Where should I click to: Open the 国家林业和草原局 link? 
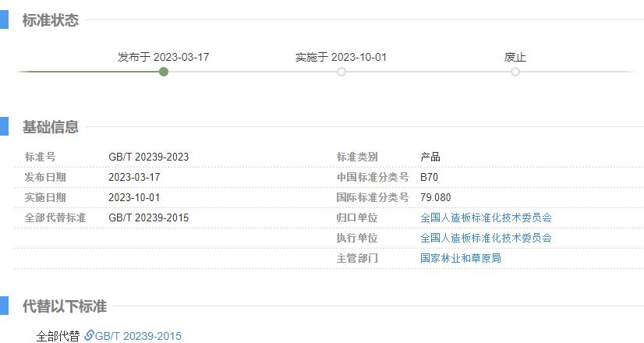click(460, 258)
